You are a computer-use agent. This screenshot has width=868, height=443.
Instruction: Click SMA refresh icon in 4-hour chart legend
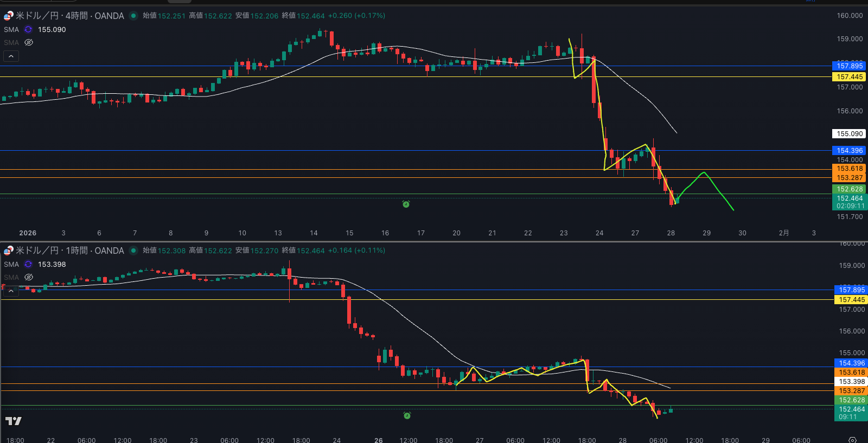coord(28,30)
